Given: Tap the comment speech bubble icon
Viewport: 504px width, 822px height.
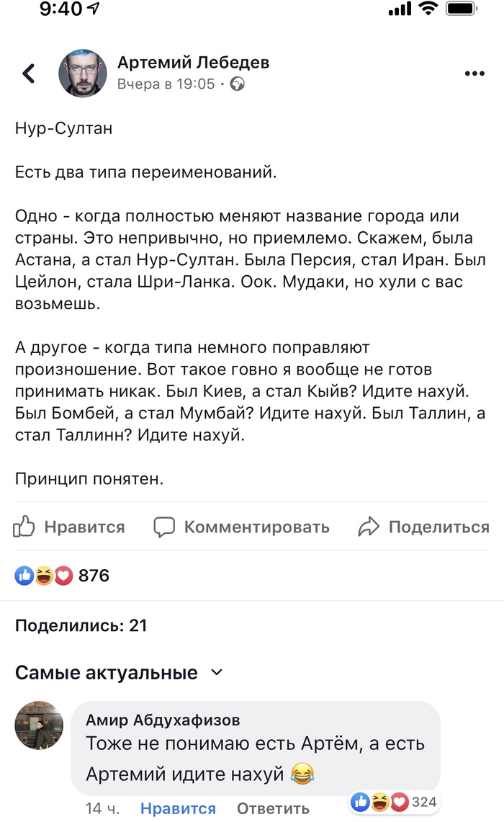Looking at the screenshot, I should (x=165, y=527).
